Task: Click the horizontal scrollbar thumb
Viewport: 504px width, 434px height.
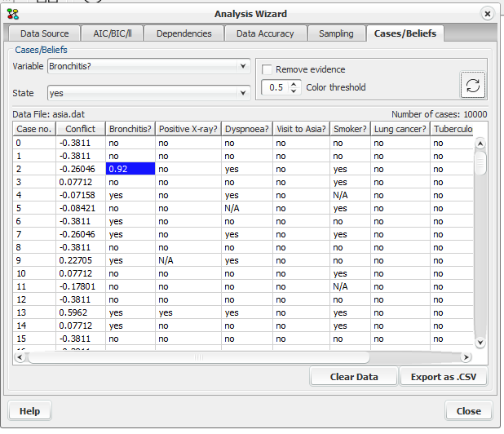Action: [199, 356]
